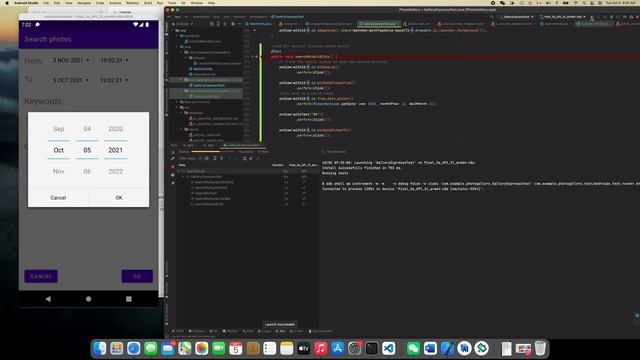Open Calendar from the dock
The width and height of the screenshot is (640, 360).
(236, 348)
